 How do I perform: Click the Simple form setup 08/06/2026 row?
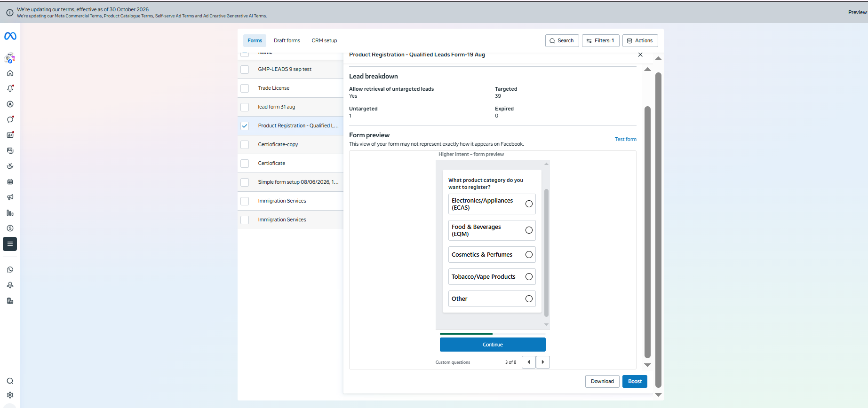click(x=290, y=182)
